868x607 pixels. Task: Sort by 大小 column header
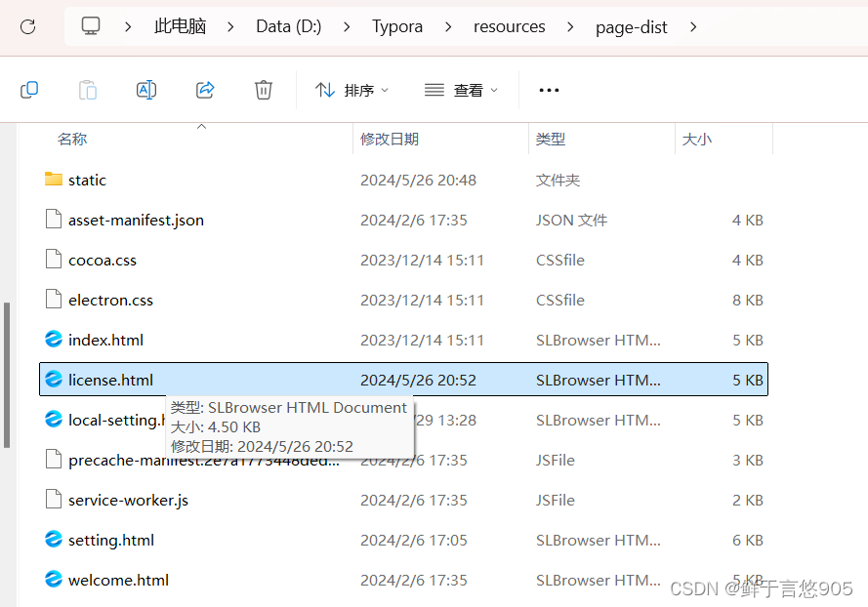click(697, 139)
